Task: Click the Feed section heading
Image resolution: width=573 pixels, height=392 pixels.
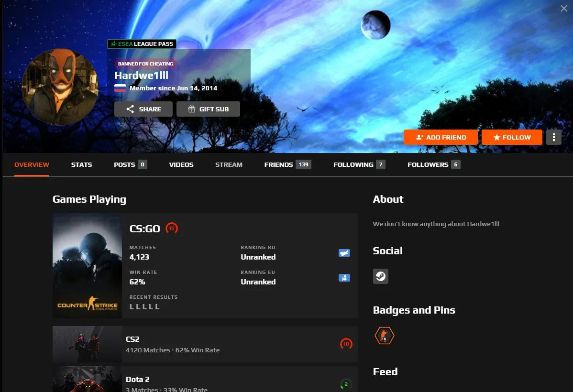Action: pos(385,372)
